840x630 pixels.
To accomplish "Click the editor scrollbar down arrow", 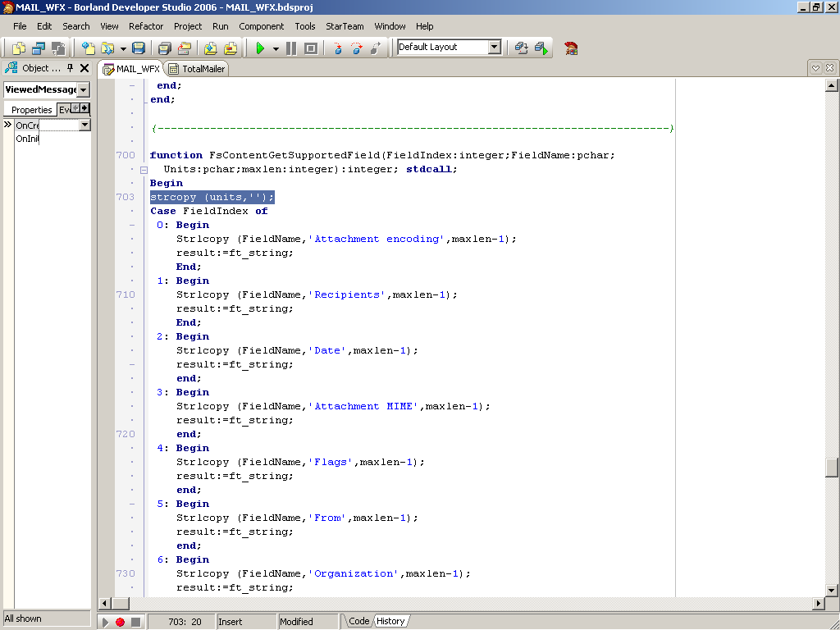I will 832,591.
